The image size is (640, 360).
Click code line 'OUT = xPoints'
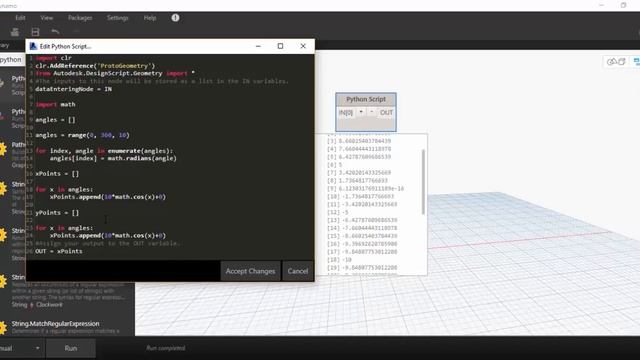(59, 251)
